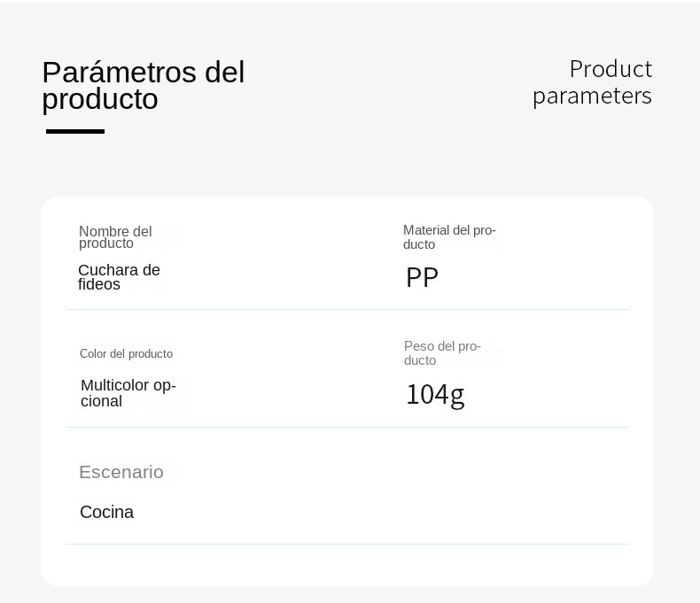Viewport: 700px width, 603px height.
Task: Click the 'Peso del producto' label
Action: tap(442, 352)
